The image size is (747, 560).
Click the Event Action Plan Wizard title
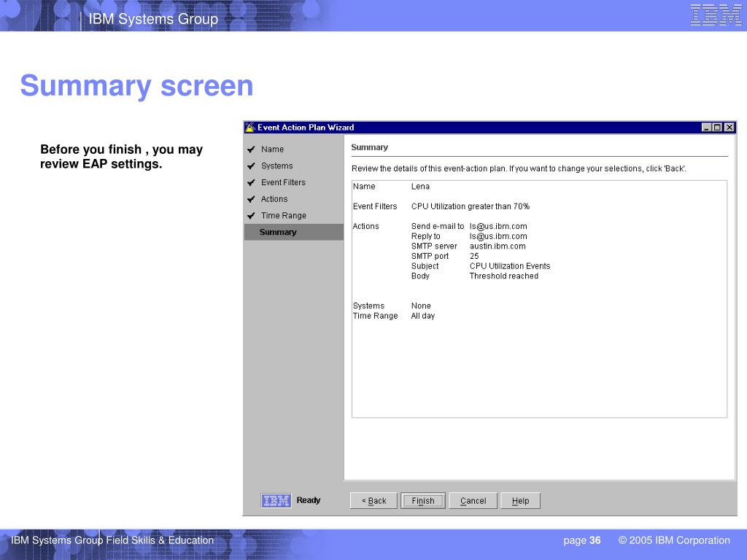tap(306, 127)
